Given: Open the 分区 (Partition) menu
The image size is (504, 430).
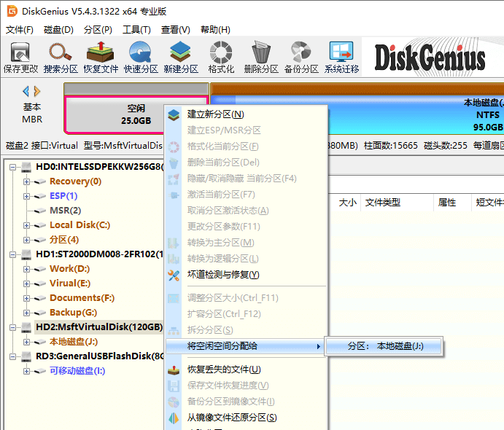Looking at the screenshot, I should point(98,30).
